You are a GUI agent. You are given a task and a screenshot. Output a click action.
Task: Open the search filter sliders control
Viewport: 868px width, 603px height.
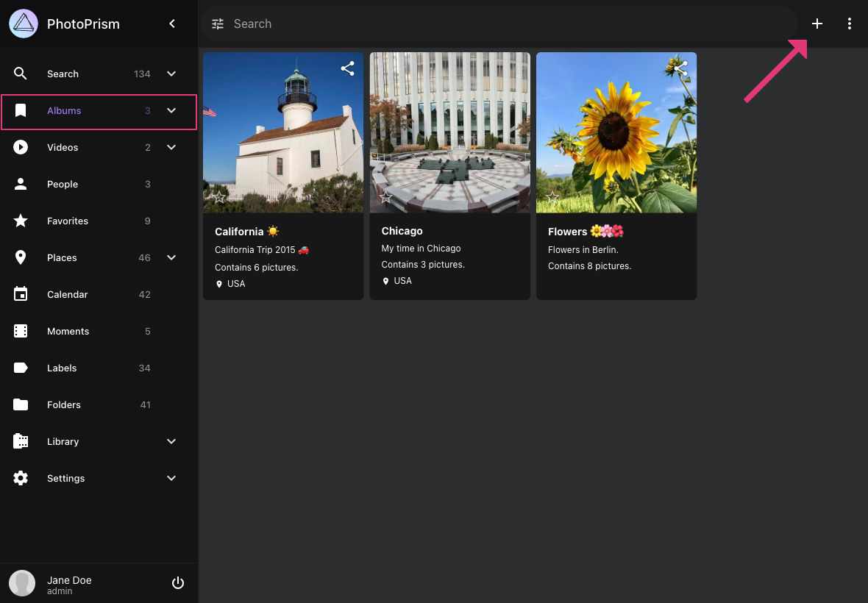coord(218,24)
